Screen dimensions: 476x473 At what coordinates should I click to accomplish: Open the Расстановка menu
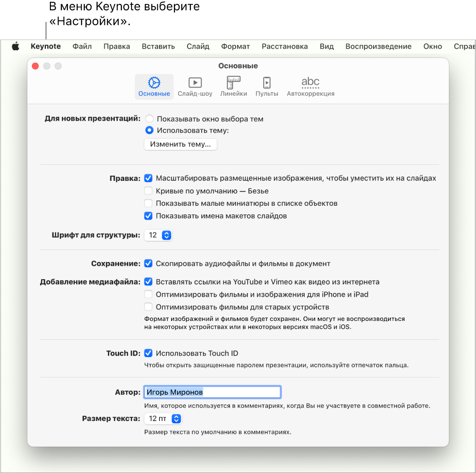pyautogui.click(x=285, y=46)
